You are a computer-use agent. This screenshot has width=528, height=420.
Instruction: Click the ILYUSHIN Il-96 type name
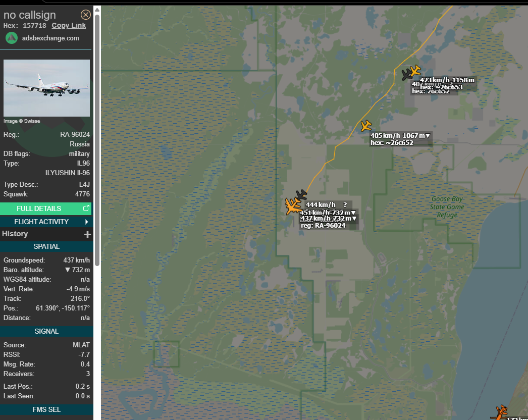pos(68,173)
